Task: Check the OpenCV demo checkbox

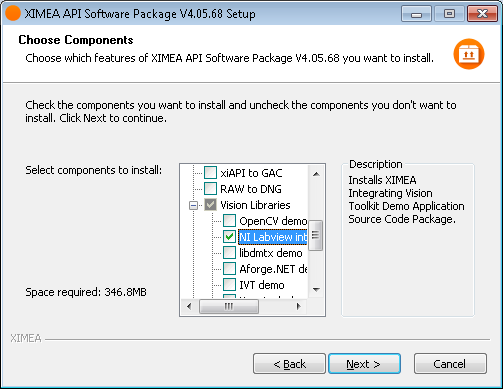Action: 229,221
